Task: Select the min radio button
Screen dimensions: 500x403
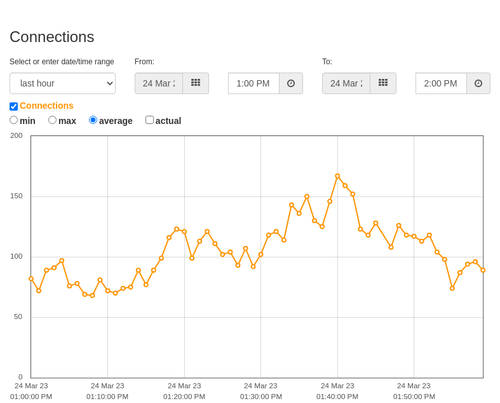Action: point(14,120)
